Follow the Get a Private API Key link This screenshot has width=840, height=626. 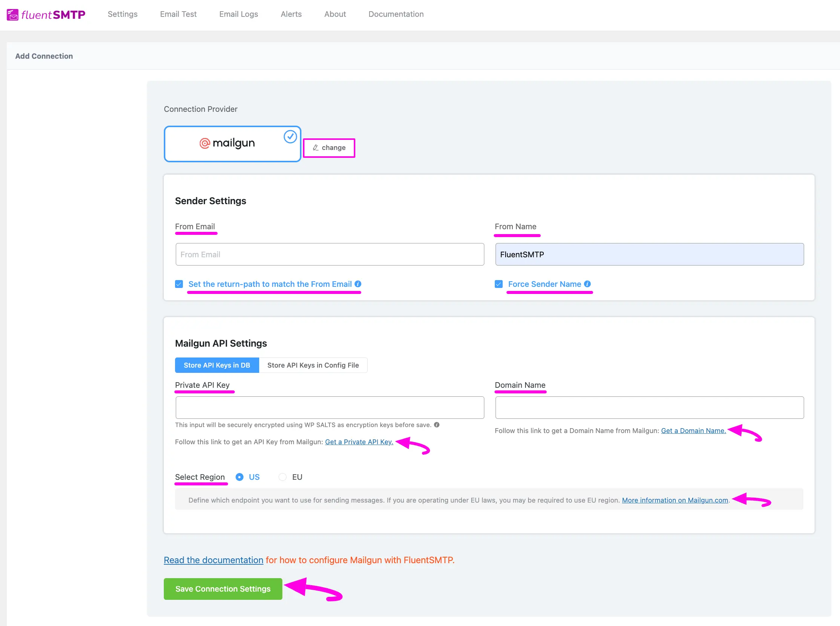click(x=359, y=442)
